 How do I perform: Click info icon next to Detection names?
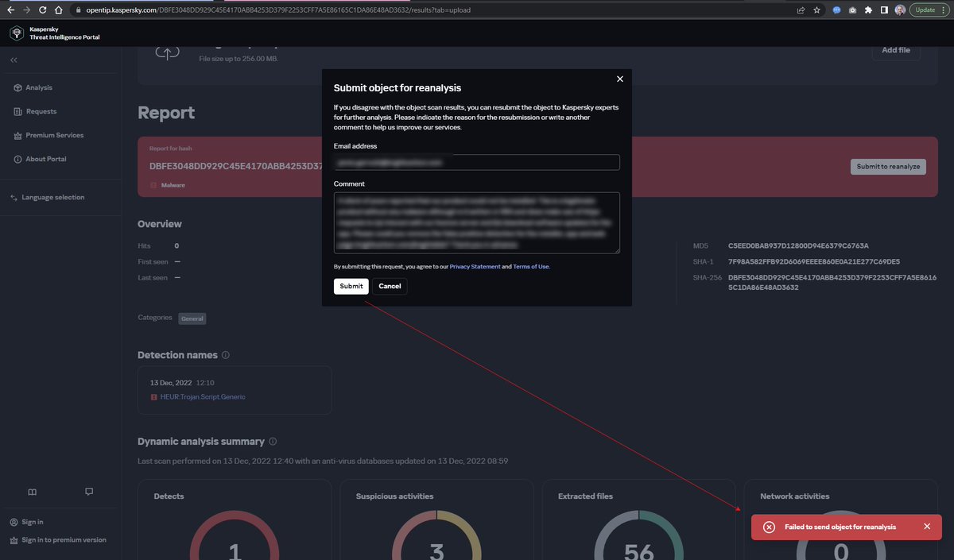click(226, 355)
